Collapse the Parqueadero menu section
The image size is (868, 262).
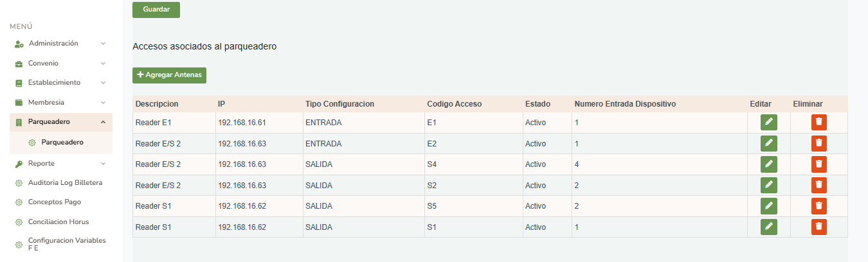(x=103, y=122)
